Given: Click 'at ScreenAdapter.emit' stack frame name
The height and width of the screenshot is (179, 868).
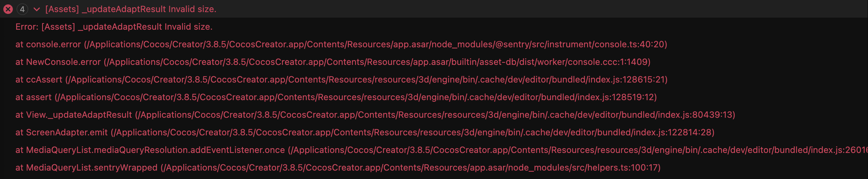Looking at the screenshot, I should point(61,132).
